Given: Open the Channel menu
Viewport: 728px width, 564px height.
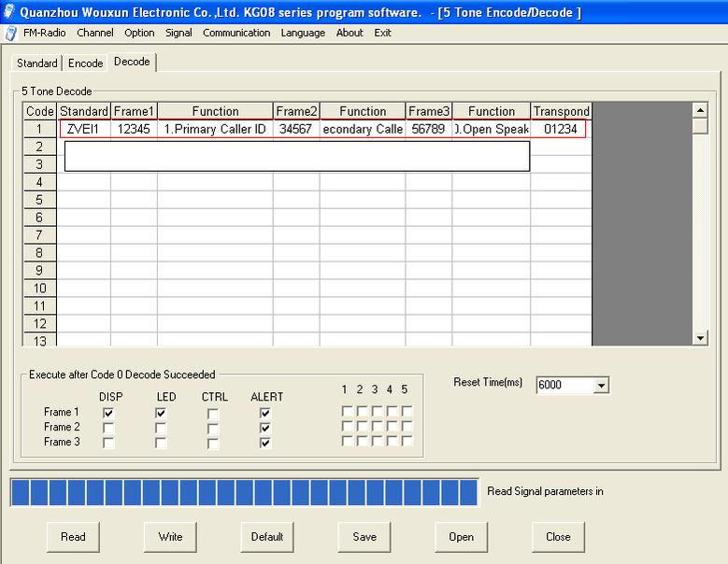Looking at the screenshot, I should [95, 33].
